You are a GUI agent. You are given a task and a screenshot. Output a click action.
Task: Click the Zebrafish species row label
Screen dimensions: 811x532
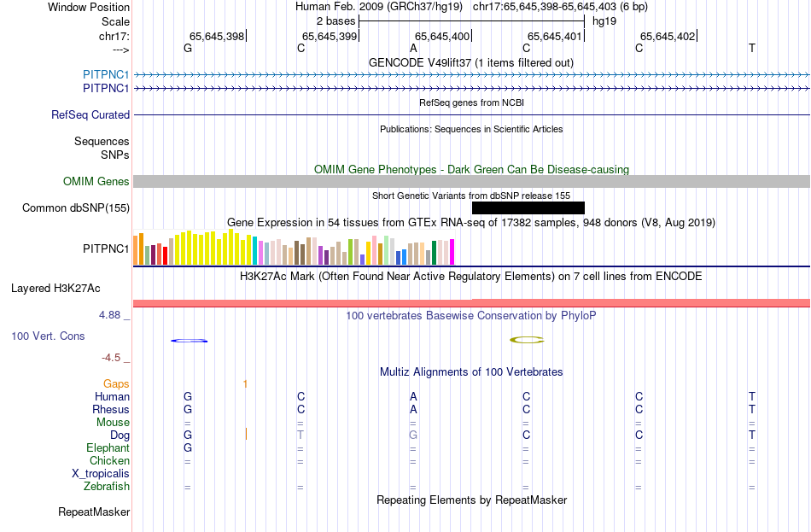[107, 487]
